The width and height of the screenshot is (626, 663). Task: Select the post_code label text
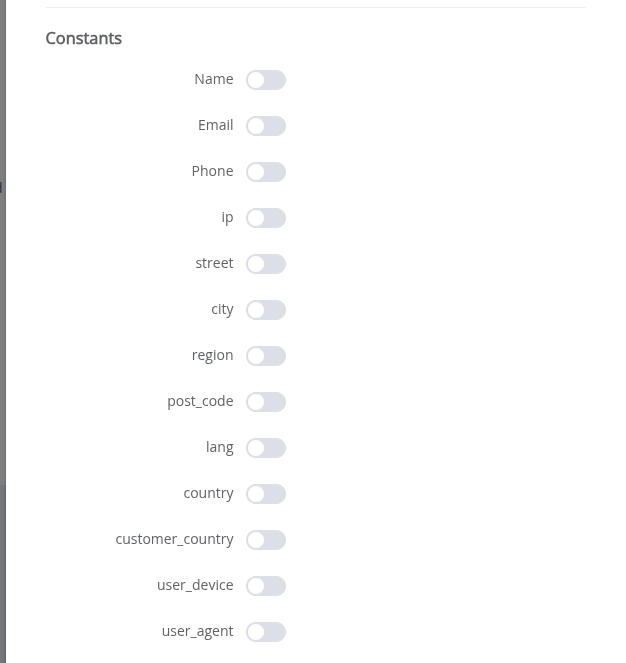coord(200,401)
